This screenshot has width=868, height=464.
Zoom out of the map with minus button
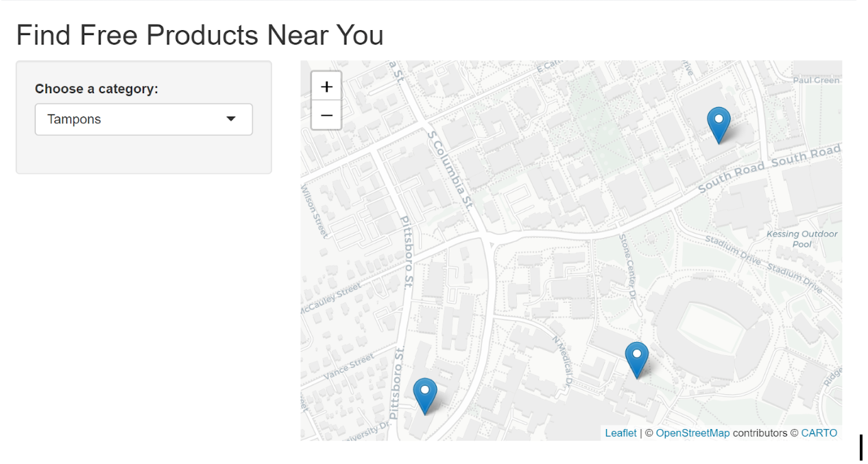point(326,115)
